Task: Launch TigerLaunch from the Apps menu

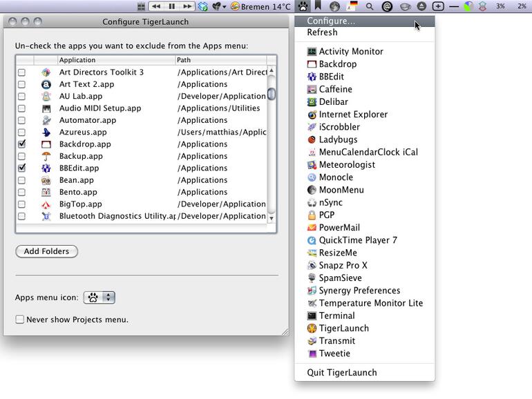Action: [364, 328]
